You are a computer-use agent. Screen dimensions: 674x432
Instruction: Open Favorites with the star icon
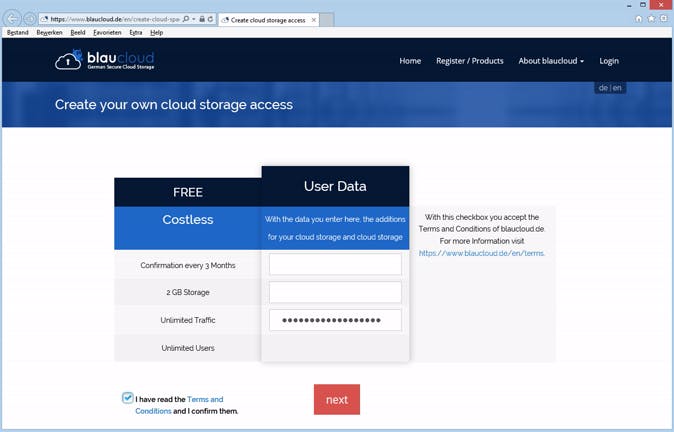click(x=651, y=18)
